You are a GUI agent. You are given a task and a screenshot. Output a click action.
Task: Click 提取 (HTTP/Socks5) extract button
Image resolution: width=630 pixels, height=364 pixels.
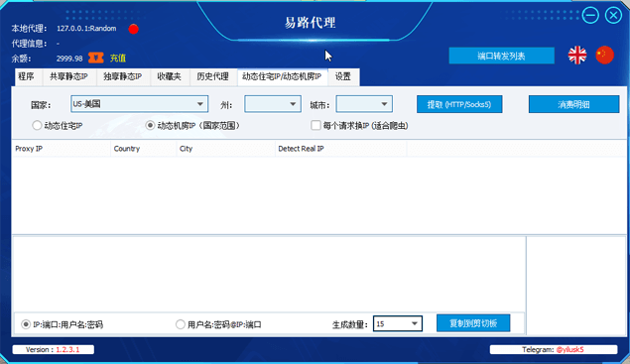coord(459,104)
